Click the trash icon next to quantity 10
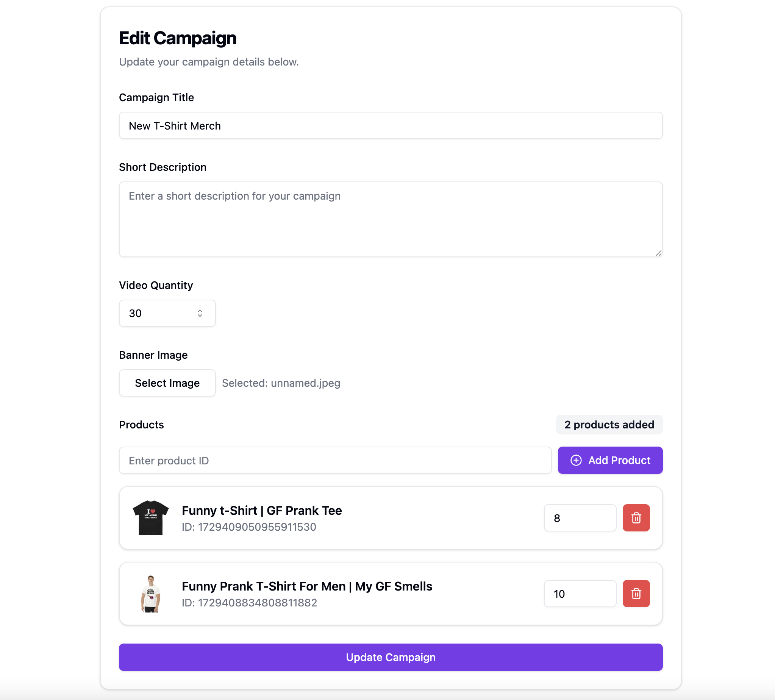Screen dimensions: 775x700 [x=636, y=594]
